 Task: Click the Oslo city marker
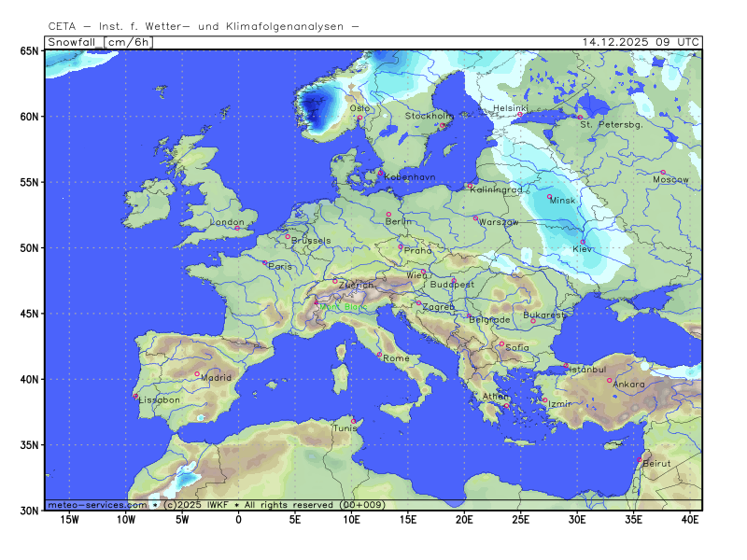click(x=359, y=117)
